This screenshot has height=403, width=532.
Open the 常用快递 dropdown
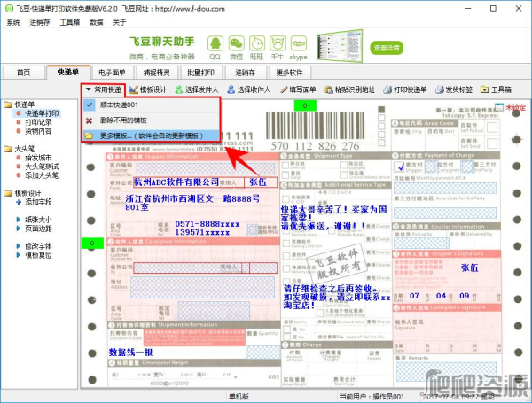[x=104, y=89]
